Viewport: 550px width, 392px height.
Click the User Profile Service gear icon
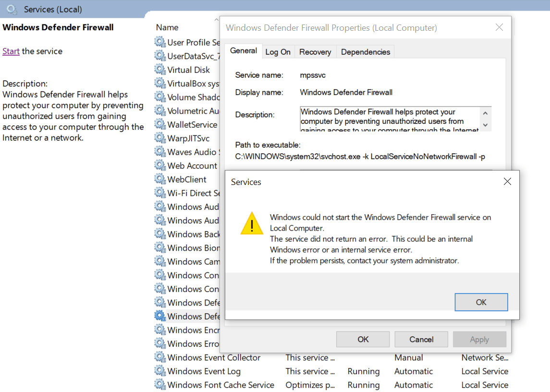pyautogui.click(x=160, y=42)
